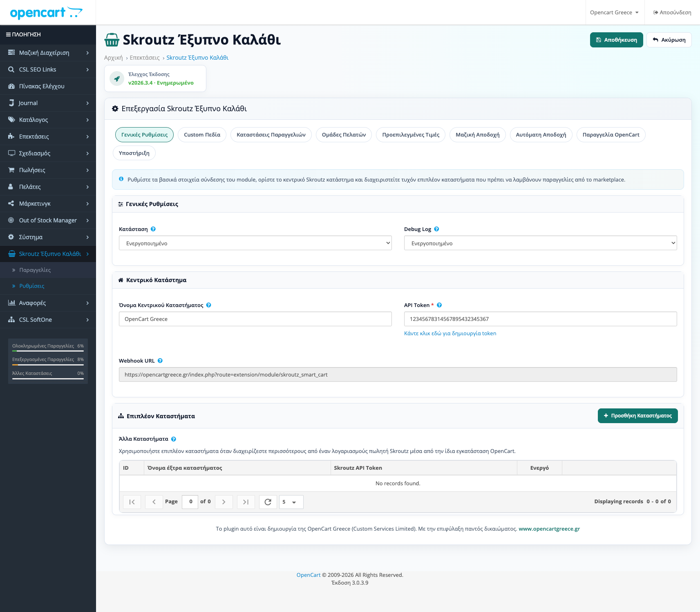Refresh the additional stores grid
Viewport: 700px width, 612px height.
268,502
